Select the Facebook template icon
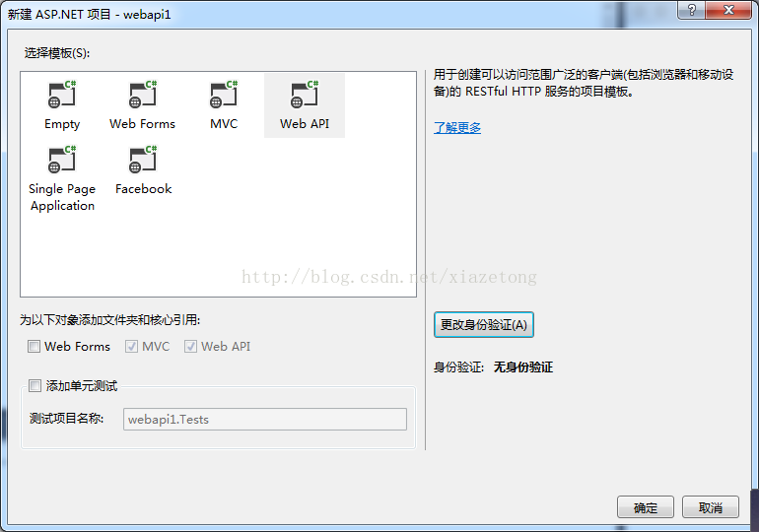759x532 pixels. tap(143, 160)
